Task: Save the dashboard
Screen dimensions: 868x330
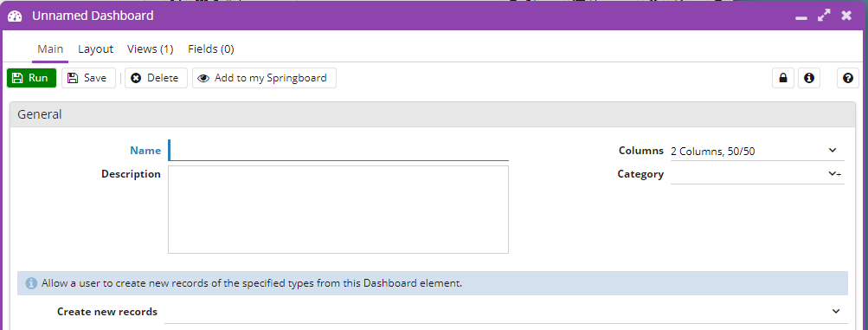Action: pos(88,78)
